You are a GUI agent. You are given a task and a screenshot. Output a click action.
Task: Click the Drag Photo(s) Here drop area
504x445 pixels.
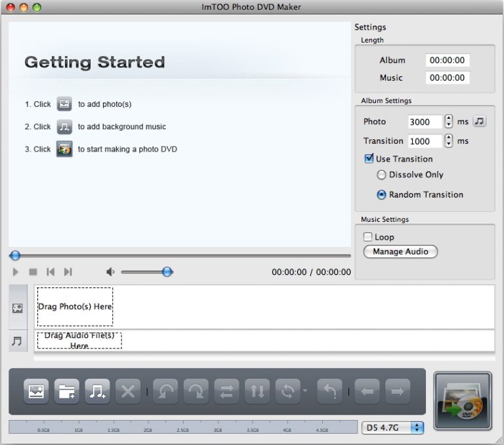75,307
